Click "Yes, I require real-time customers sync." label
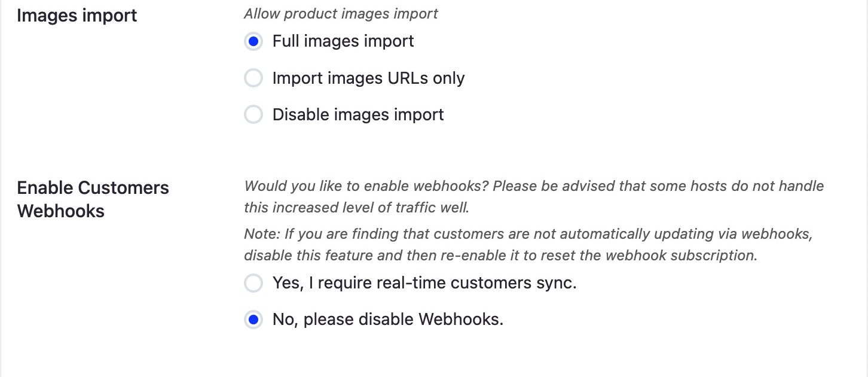868x377 pixels. pos(424,283)
